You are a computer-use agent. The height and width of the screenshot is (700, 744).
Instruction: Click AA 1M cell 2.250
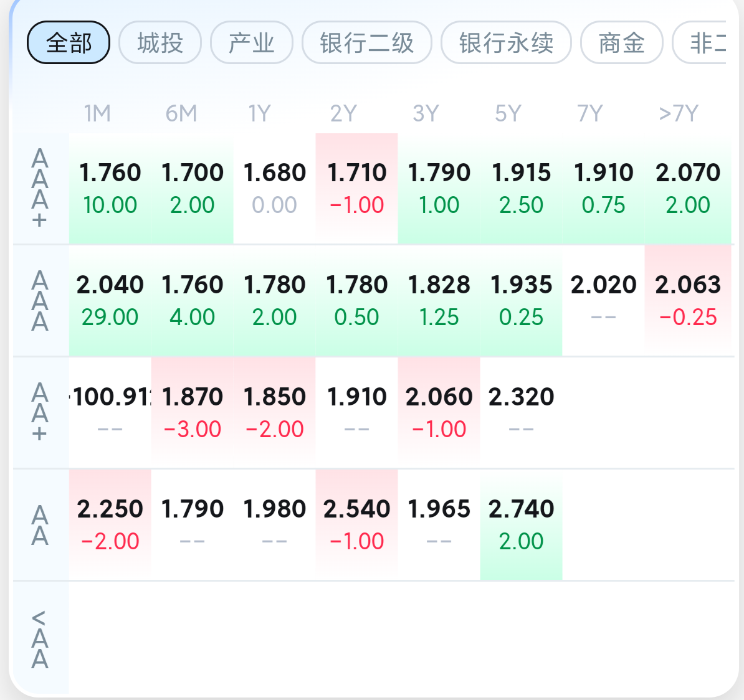coord(110,524)
